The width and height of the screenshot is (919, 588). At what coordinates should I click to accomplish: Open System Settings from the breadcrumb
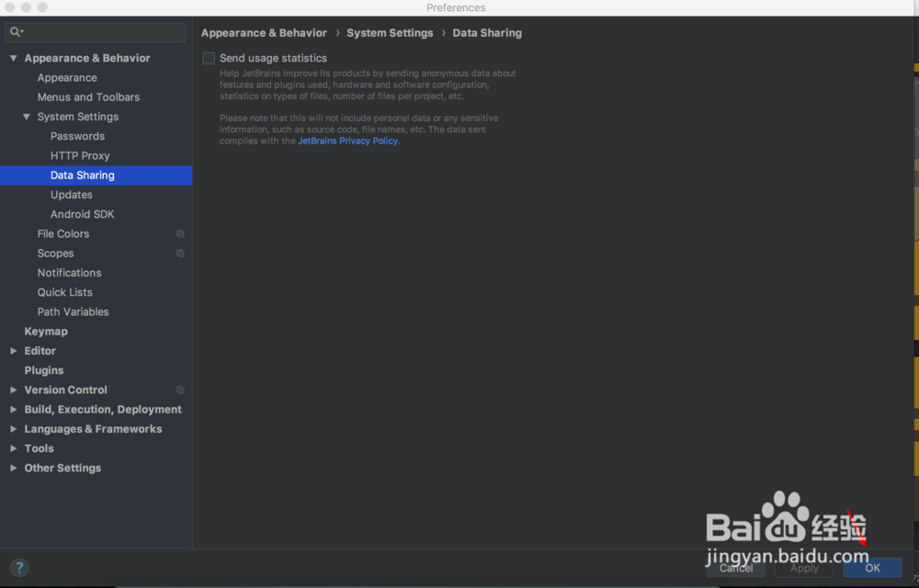390,32
